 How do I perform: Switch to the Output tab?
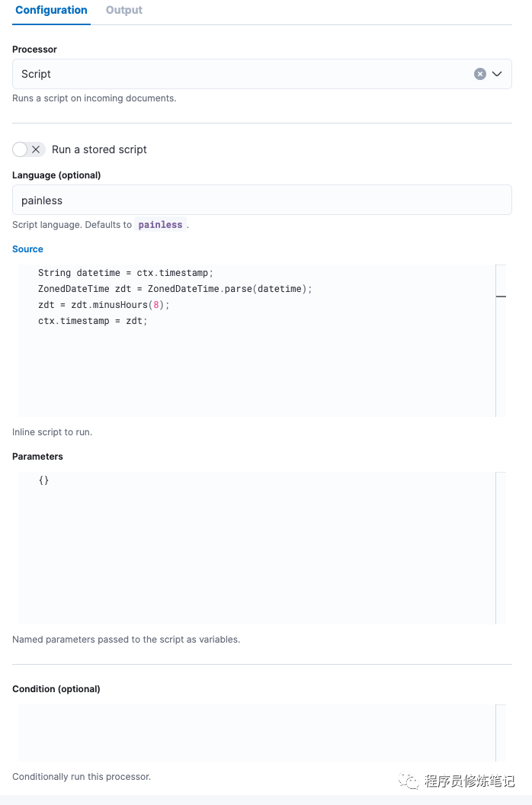pos(124,10)
